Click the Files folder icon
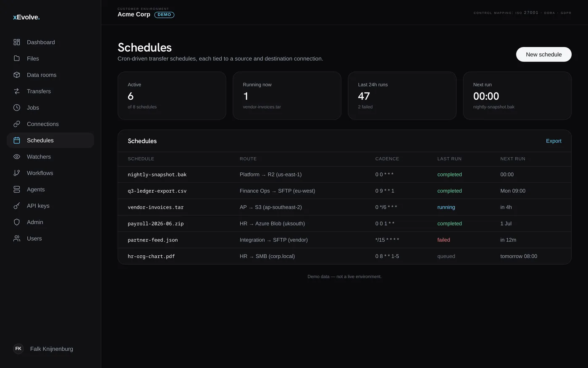 [x=17, y=58]
